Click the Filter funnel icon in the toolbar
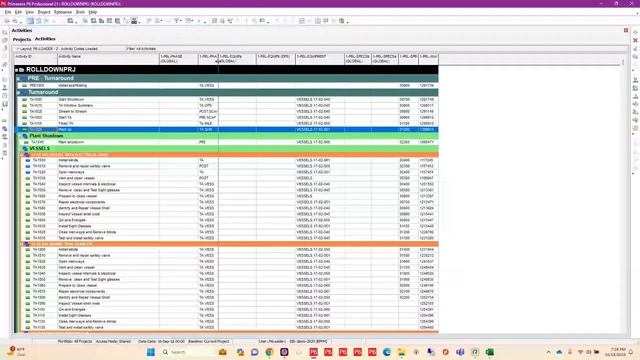640x360 pixels. tap(177, 21)
